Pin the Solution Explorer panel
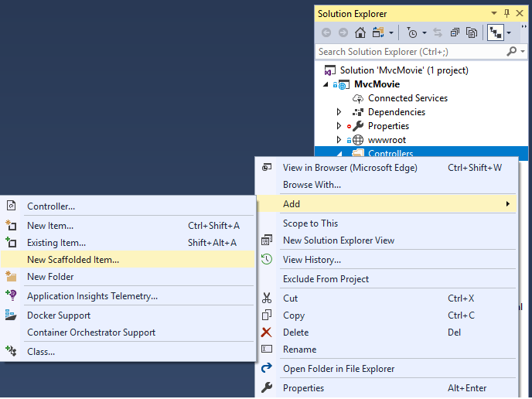Viewport: 532px width, 399px height. [506, 13]
